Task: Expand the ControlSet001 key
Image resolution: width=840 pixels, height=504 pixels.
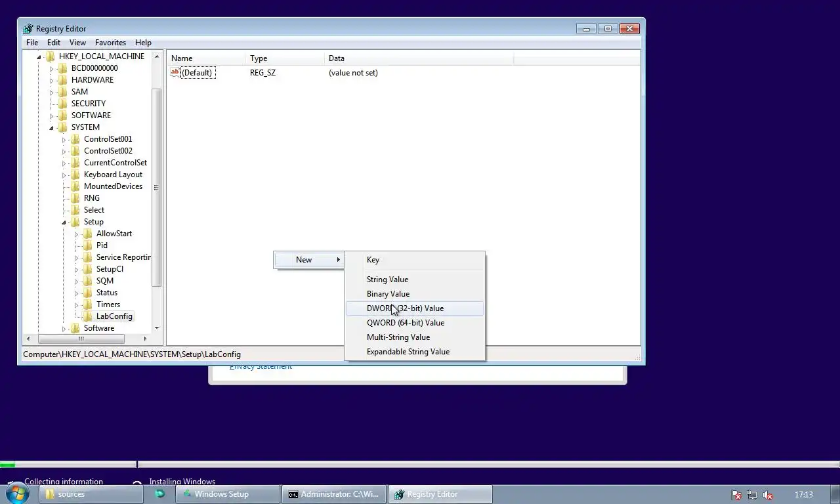Action: coord(64,139)
